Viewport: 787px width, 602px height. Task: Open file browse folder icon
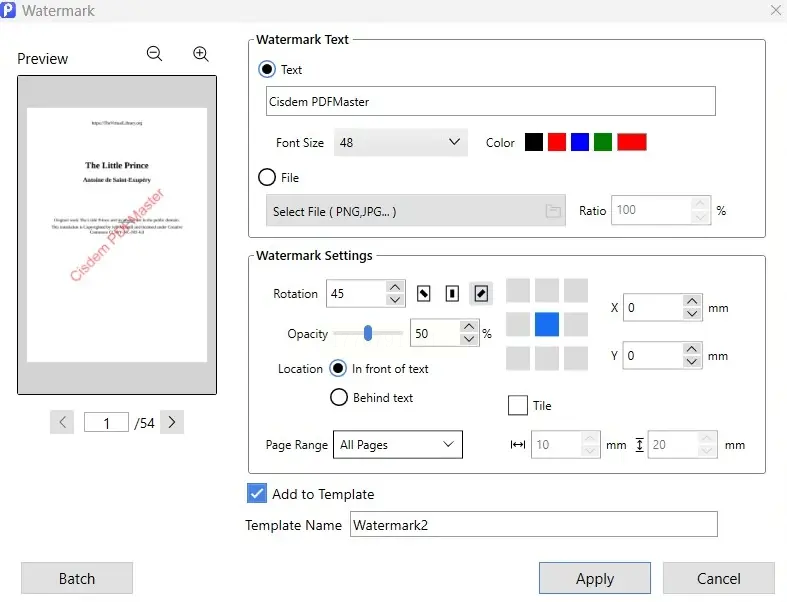pyautogui.click(x=553, y=211)
